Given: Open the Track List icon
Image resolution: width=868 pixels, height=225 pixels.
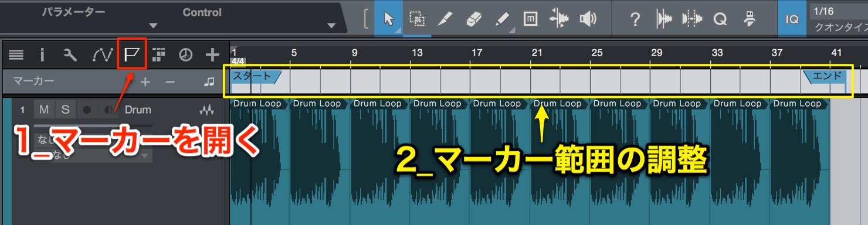Looking at the screenshot, I should coord(16,55).
